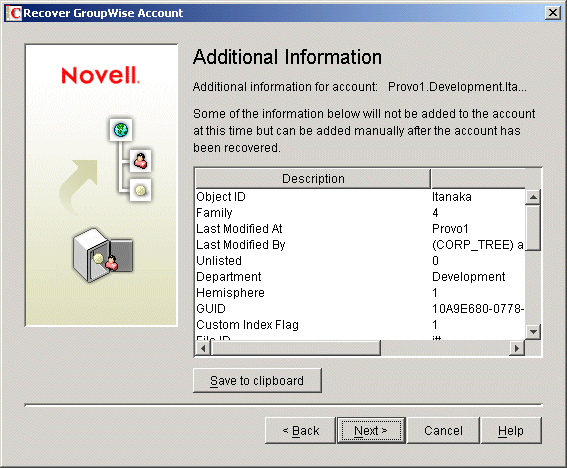Close the Recover GroupWise Account window

553,13
